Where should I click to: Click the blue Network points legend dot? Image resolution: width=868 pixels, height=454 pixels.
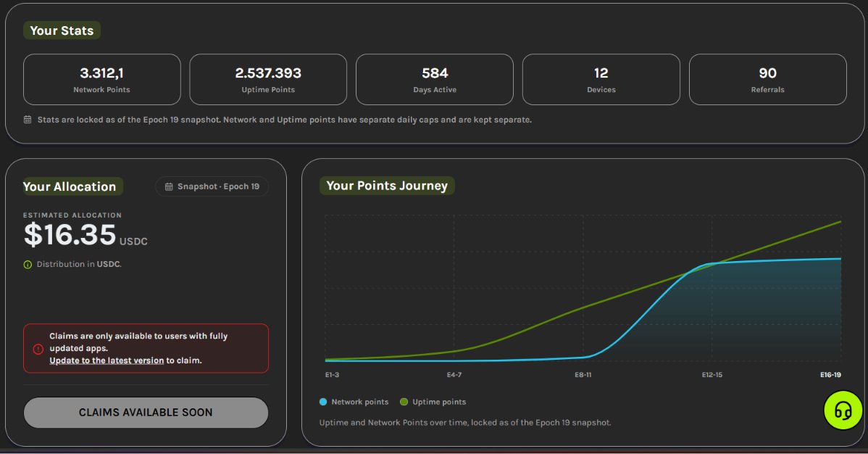click(x=322, y=402)
